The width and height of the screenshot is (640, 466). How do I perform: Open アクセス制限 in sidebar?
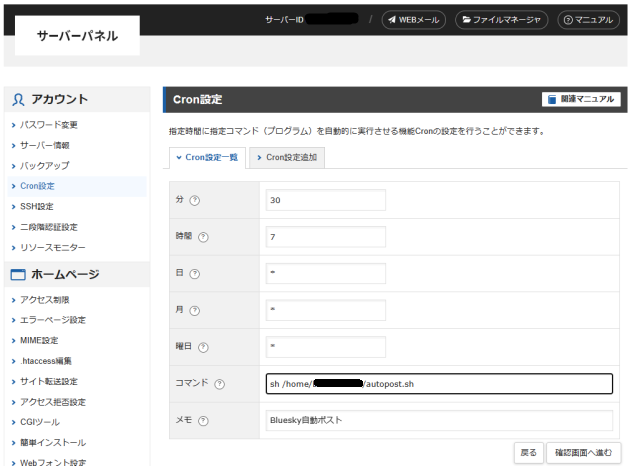click(44, 300)
